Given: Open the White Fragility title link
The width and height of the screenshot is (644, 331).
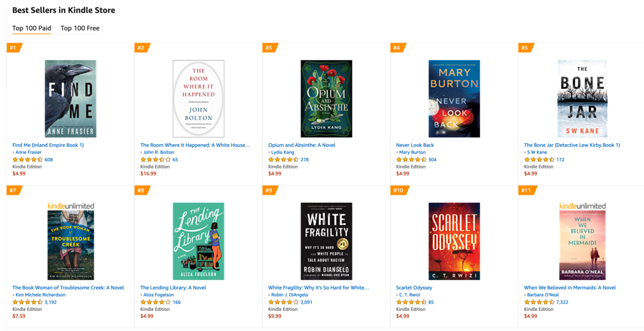Looking at the screenshot, I should 319,287.
